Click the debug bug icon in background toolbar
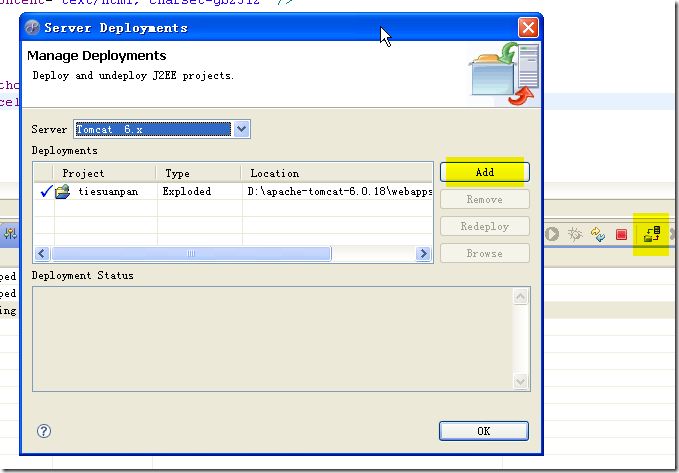The image size is (679, 473). point(575,234)
